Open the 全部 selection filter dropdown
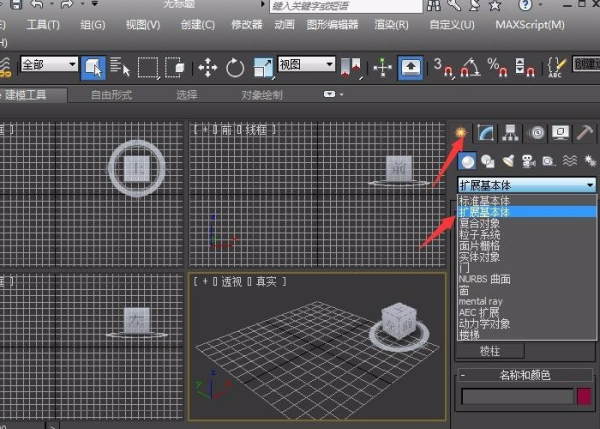Viewport: 600px width, 429px height. point(49,64)
